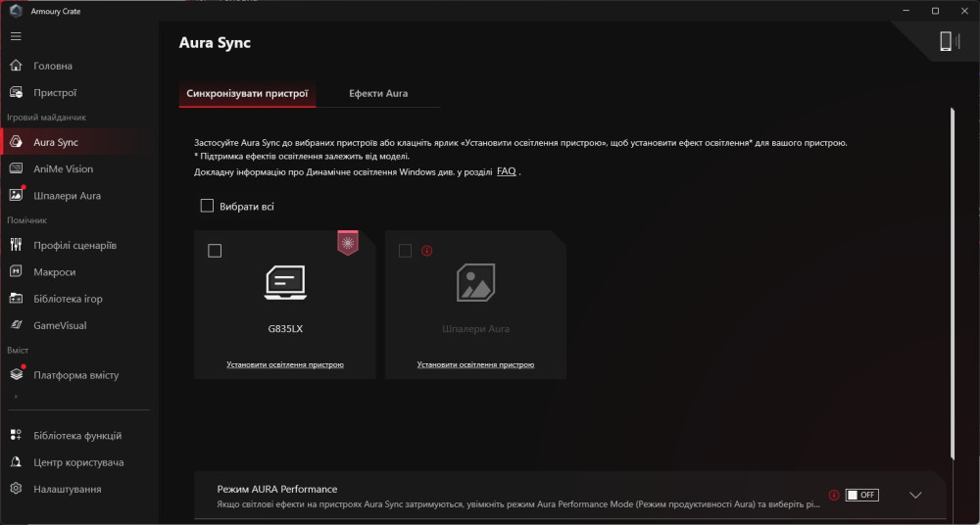Toggle Режим AURA Performance switch
Screen dimensions: 980x525
pyautogui.click(x=861, y=495)
